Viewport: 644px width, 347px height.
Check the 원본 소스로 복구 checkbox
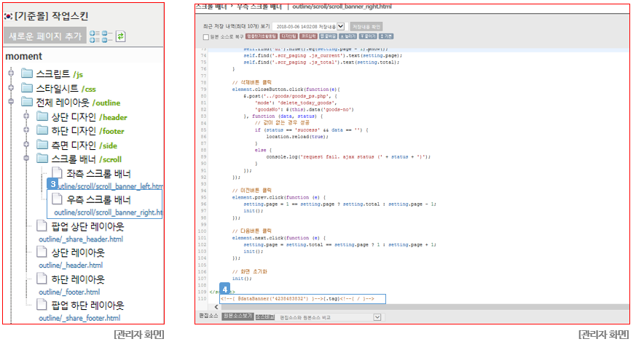206,37
